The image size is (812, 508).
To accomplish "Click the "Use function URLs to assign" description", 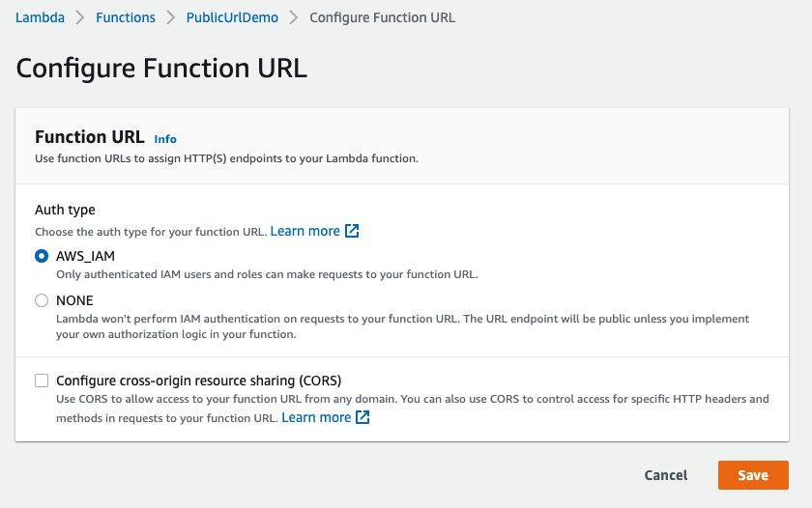I will click(226, 158).
